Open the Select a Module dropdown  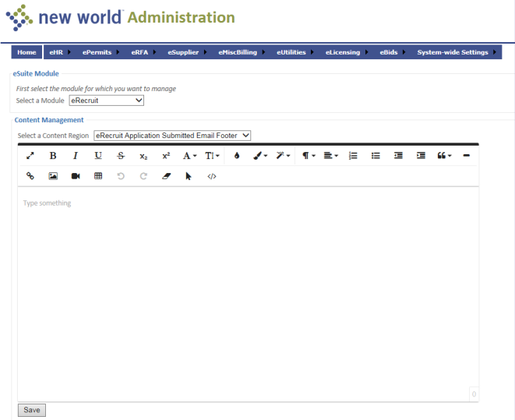107,101
